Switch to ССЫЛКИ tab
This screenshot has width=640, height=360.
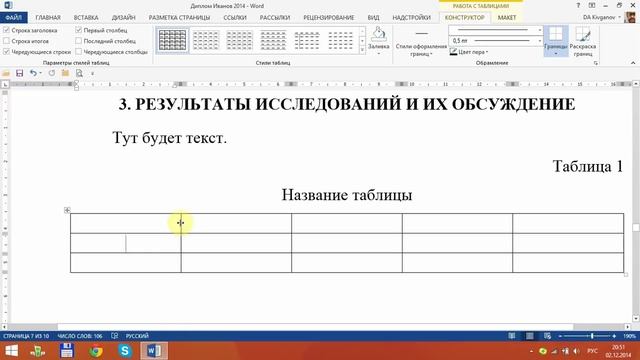click(235, 18)
